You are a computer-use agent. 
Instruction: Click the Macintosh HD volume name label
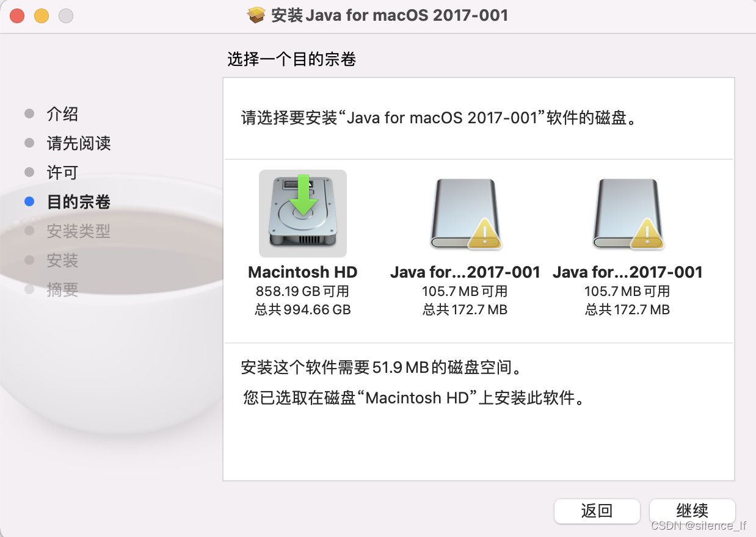303,272
